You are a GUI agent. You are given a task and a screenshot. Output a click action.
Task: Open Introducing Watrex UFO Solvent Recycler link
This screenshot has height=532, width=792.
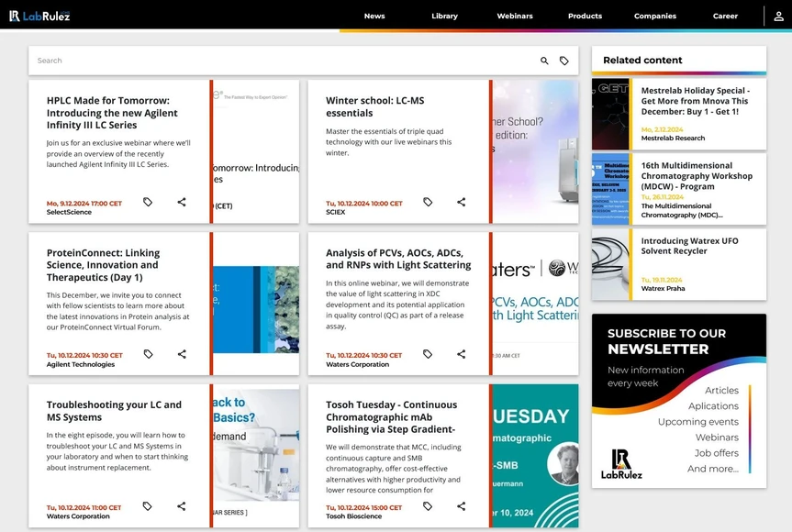pos(689,246)
